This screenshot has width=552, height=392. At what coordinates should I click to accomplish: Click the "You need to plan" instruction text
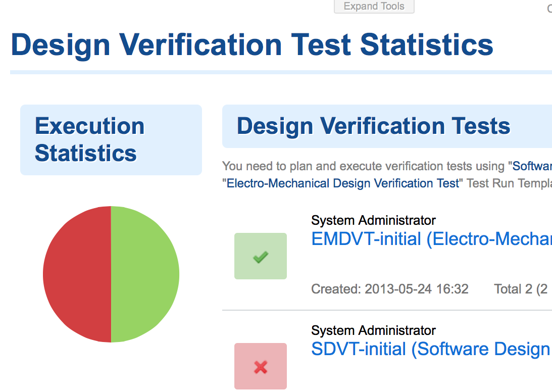pos(364,166)
